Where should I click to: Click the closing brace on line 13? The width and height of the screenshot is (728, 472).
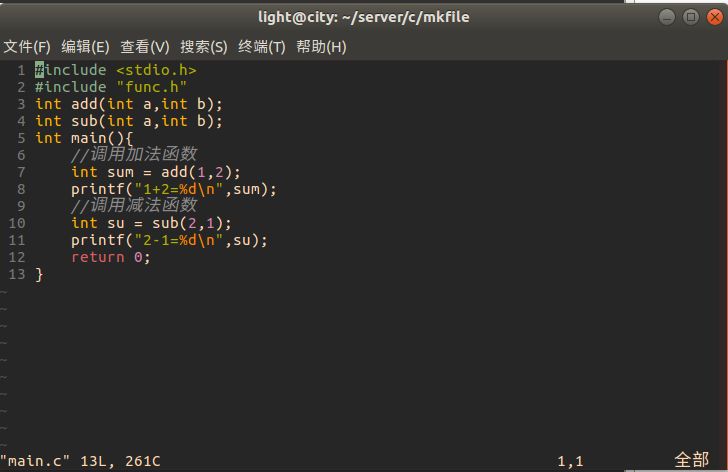pos(39,274)
